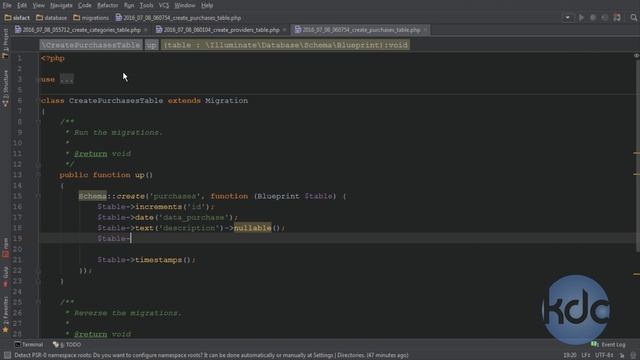Open the Help menu
Image resolution: width=640 pixels, height=360 pixels.
[x=207, y=5]
